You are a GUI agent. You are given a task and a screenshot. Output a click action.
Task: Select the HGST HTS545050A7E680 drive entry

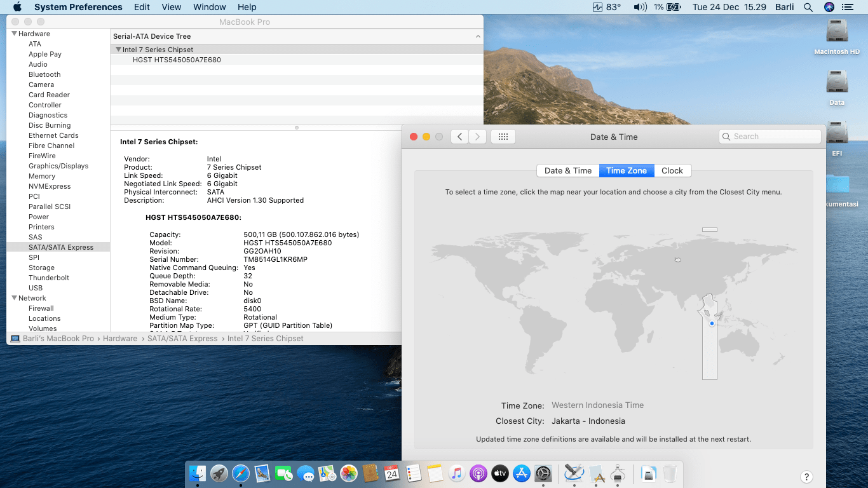[177, 60]
